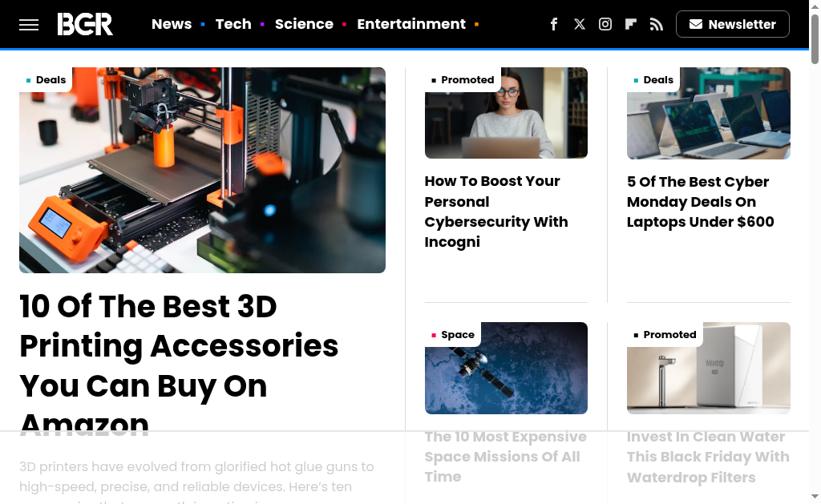Go to the Tech section
Screen dimensions: 821x504
tap(233, 24)
